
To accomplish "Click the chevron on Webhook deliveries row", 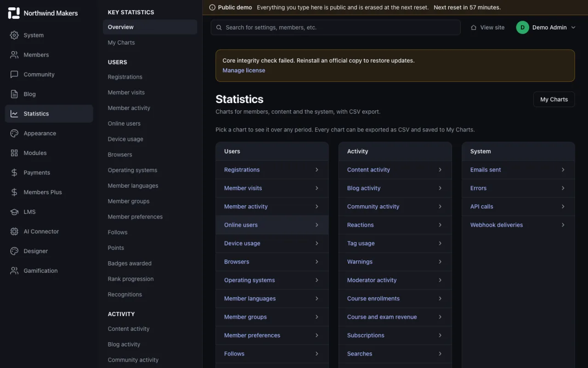I will click(563, 225).
